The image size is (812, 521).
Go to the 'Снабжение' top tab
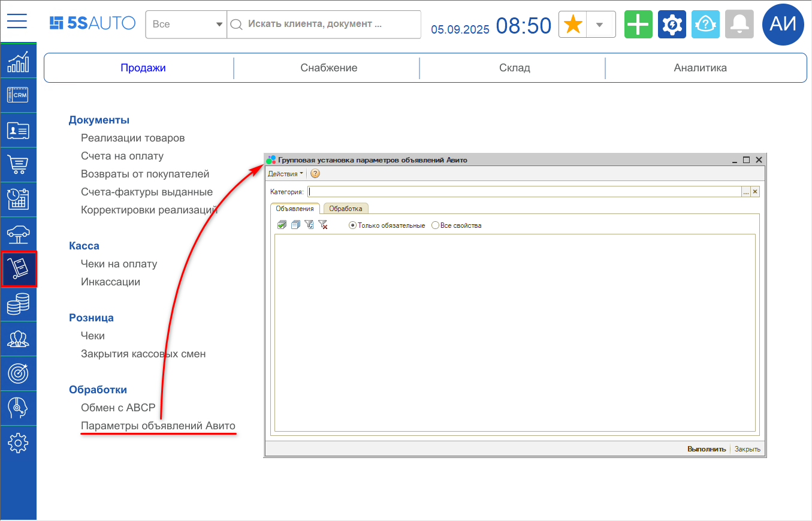click(x=328, y=68)
